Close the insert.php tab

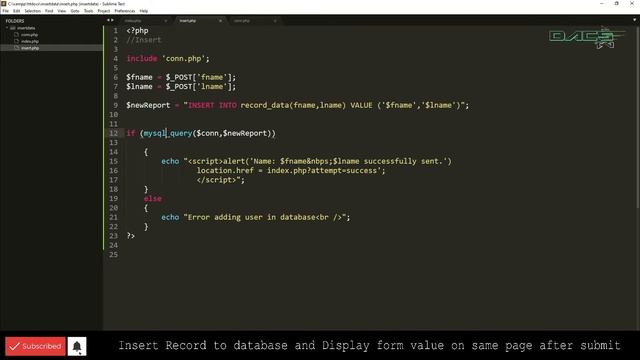click(x=220, y=21)
